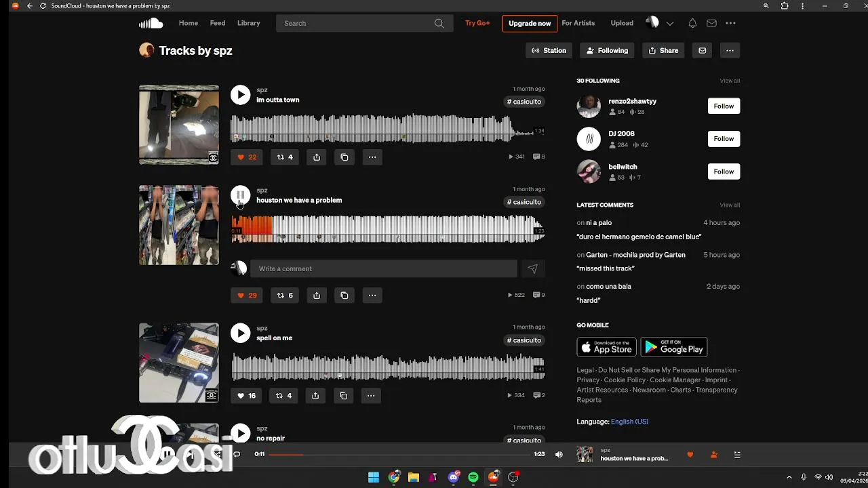Send the comment with the arrow button

[533, 269]
